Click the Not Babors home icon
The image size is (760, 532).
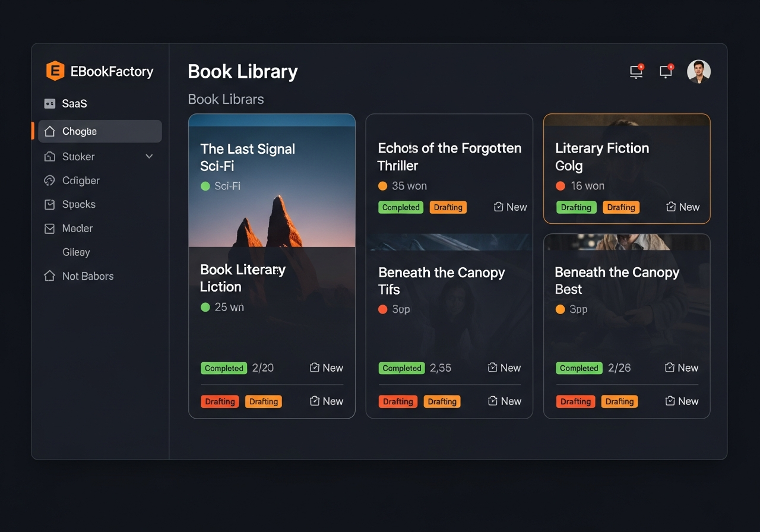pyautogui.click(x=50, y=276)
